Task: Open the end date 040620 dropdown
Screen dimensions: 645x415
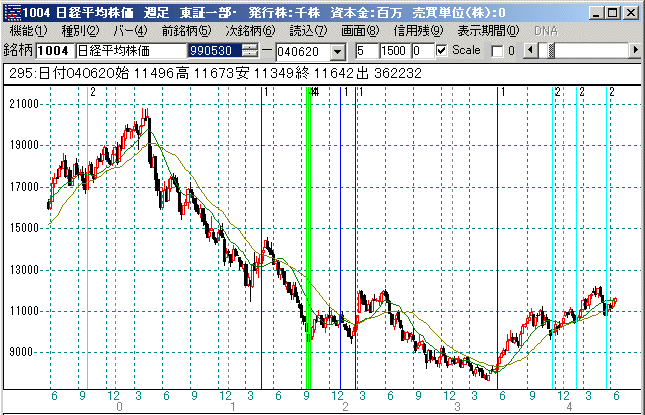Action: [337, 50]
